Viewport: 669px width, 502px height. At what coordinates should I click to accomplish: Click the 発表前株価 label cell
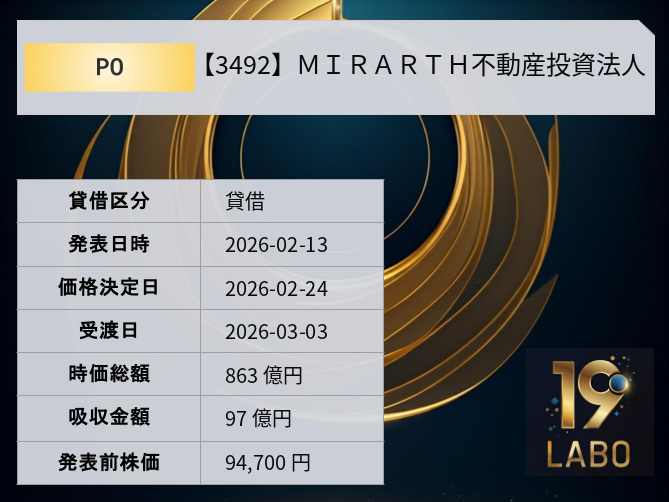tap(109, 463)
